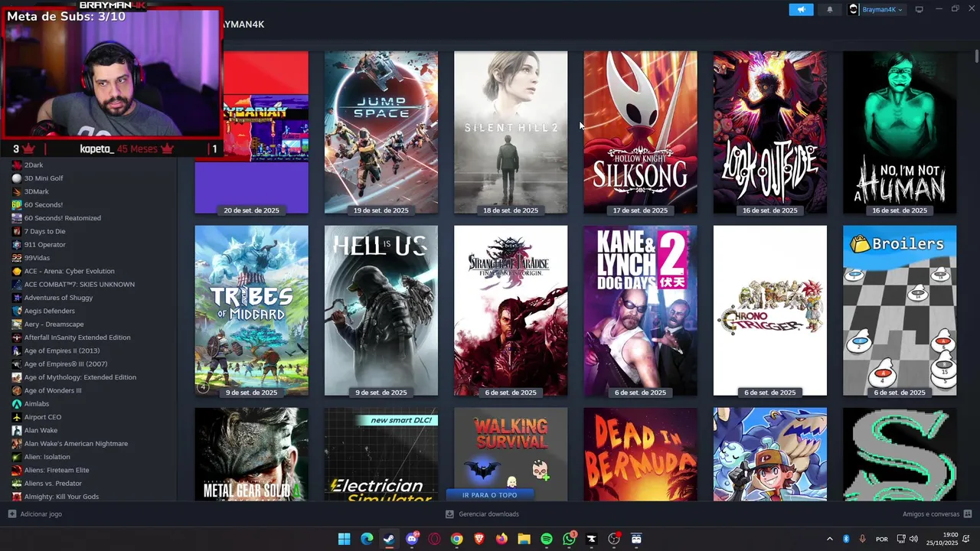Click the Airport CEO plane icon
This screenshot has height=551, width=980.
click(17, 417)
